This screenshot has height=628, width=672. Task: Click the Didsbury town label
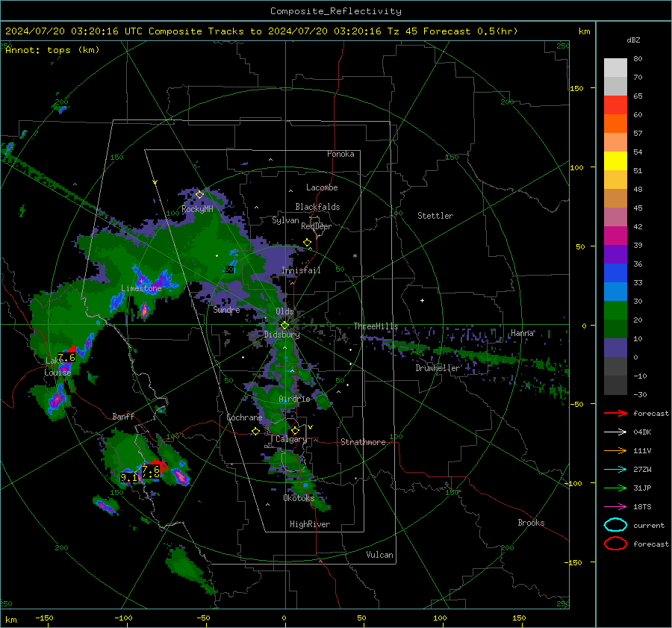281,335
